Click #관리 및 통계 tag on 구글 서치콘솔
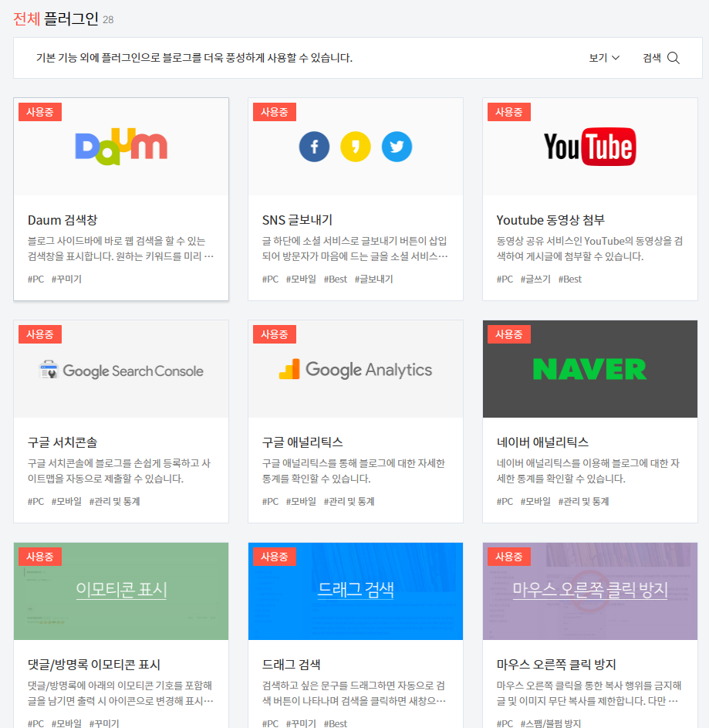Image resolution: width=709 pixels, height=728 pixels. (x=115, y=502)
